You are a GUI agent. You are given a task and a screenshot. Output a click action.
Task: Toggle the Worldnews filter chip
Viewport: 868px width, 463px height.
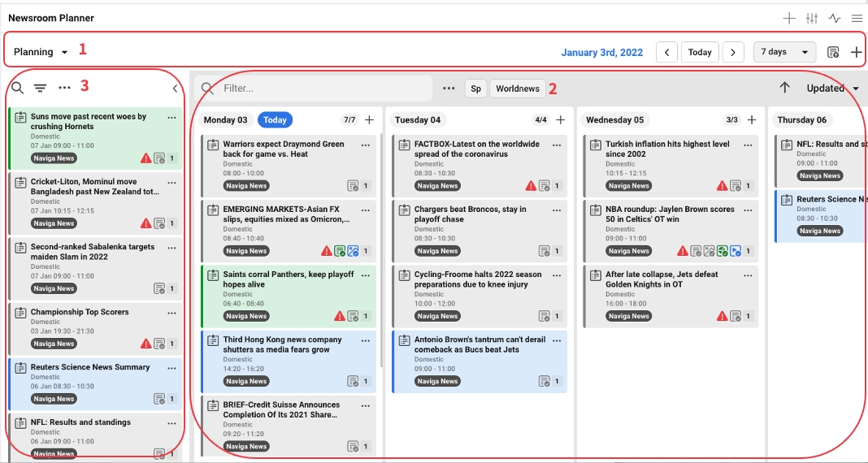click(x=518, y=89)
